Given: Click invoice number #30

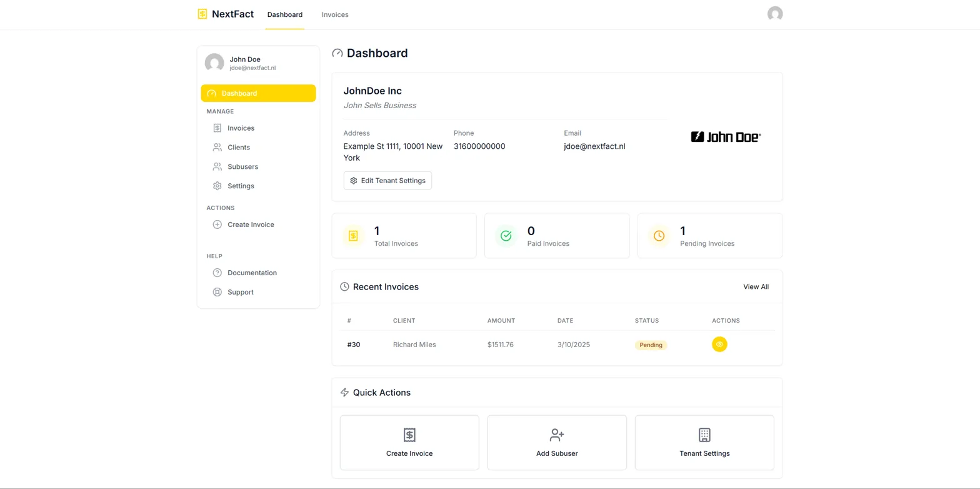Looking at the screenshot, I should (354, 345).
